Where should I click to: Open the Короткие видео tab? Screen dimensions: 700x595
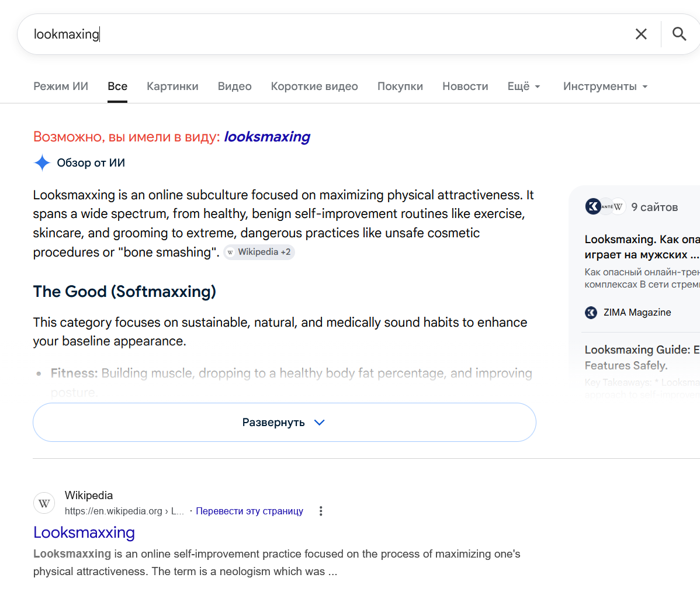tap(314, 87)
